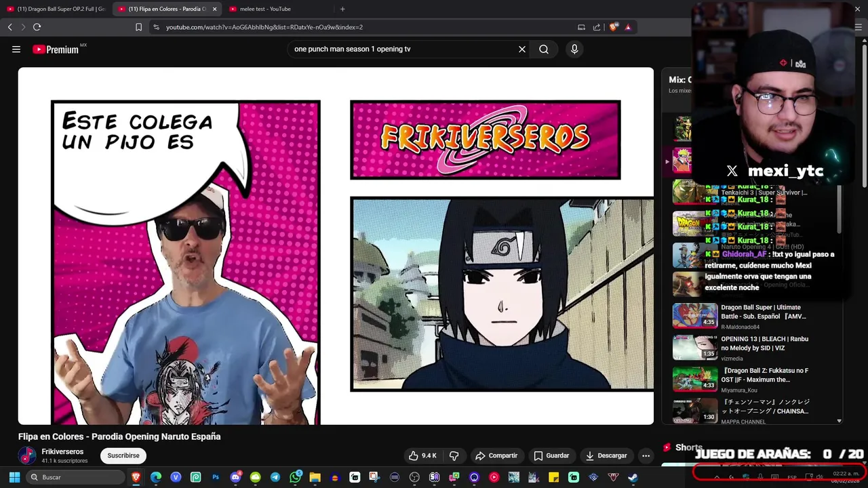The image size is (868, 488).
Task: Click the taskbar Buscar search box
Action: coord(75,477)
